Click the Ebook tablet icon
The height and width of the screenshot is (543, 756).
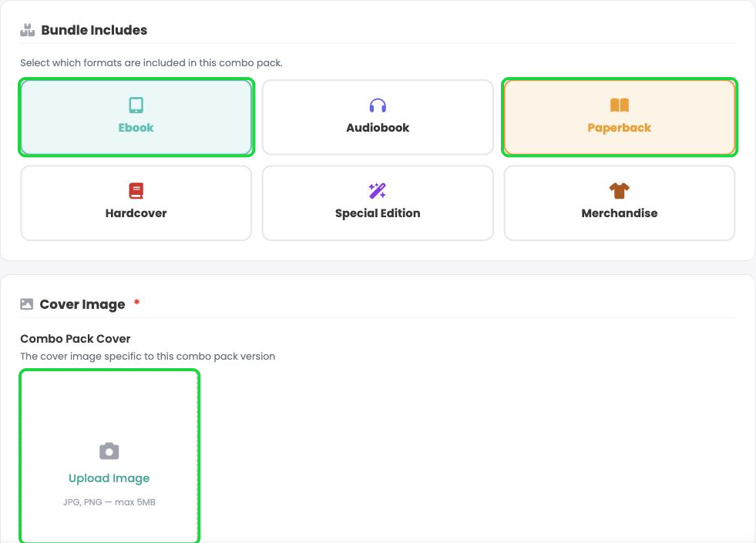point(136,105)
